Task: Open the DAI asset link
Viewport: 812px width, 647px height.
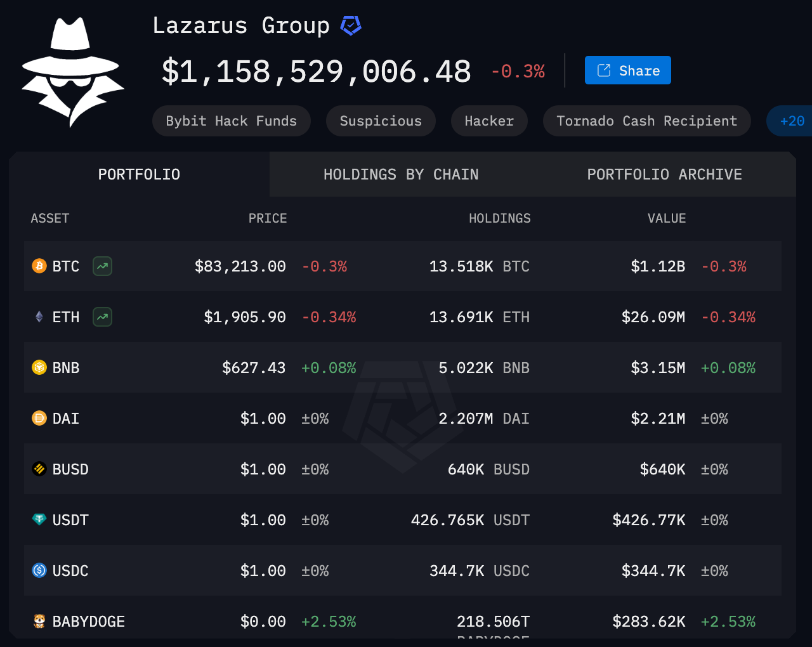Action: (x=66, y=419)
